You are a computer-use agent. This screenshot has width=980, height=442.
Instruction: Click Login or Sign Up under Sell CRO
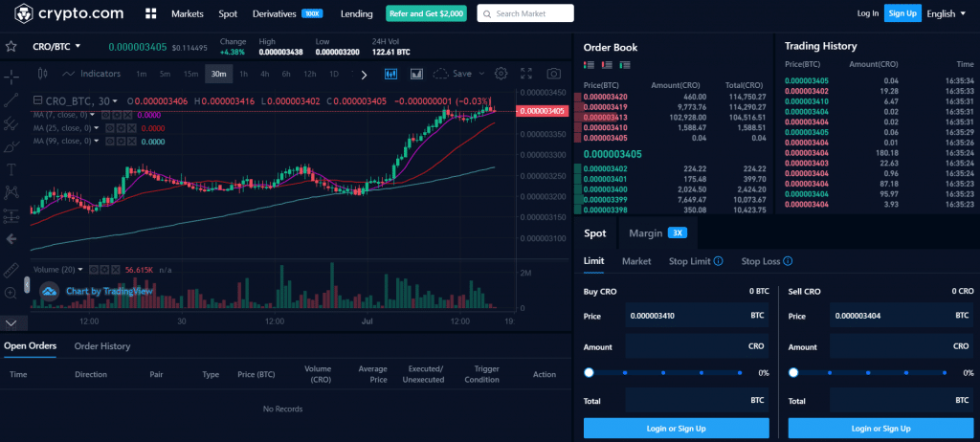[881, 429]
